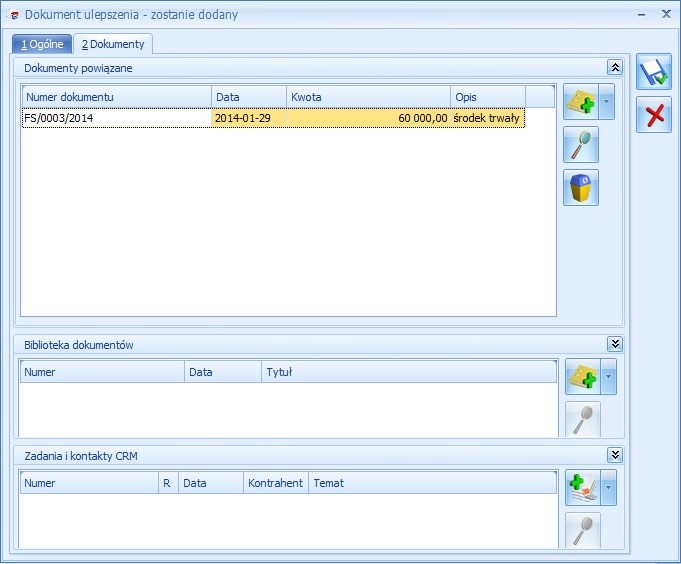Sort by the Kwota column header
This screenshot has height=564, width=681.
pyautogui.click(x=367, y=97)
